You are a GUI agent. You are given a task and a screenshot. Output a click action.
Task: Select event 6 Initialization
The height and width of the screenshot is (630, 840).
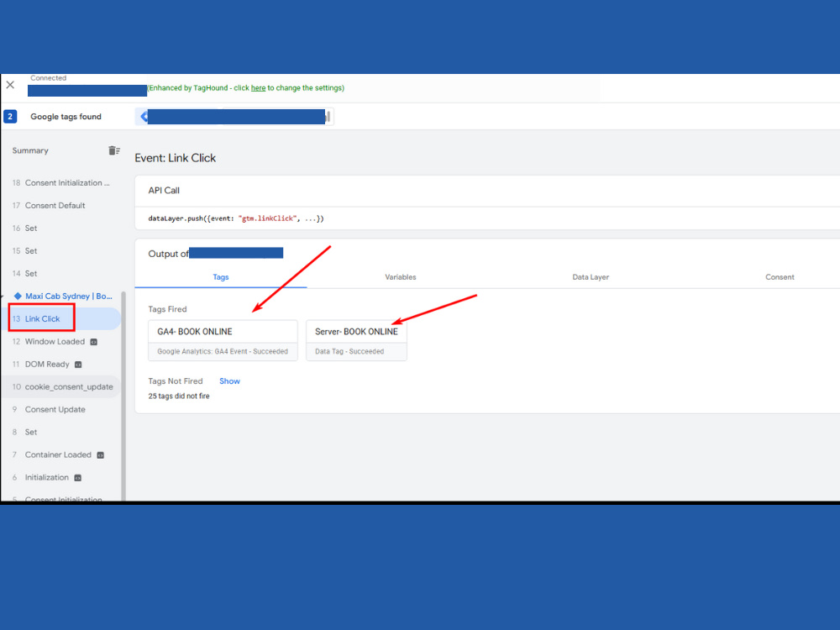pos(61,477)
